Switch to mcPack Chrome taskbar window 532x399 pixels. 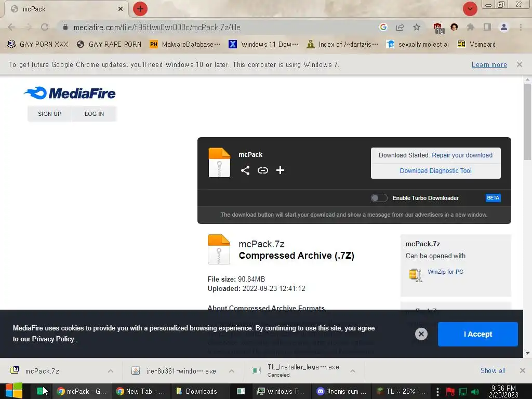tap(82, 391)
